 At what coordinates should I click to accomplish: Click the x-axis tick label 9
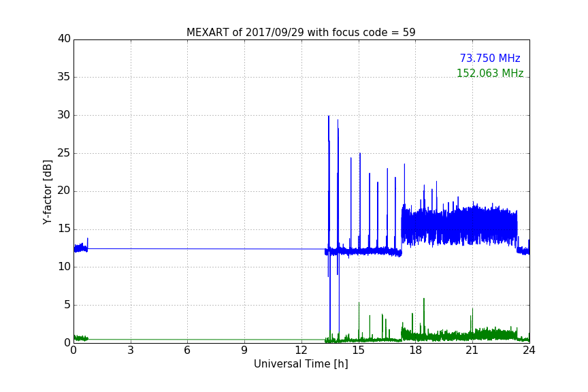tap(244, 350)
